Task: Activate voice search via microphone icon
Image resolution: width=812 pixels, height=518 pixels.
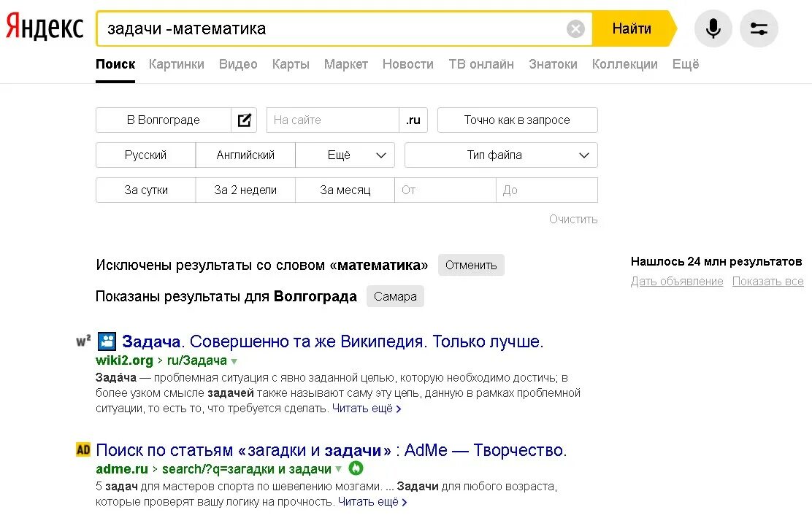Action: coord(713,28)
